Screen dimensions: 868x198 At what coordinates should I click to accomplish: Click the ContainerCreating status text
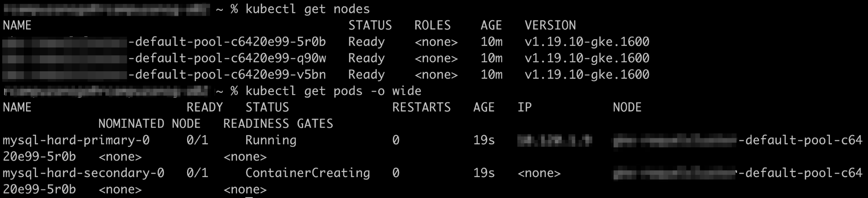tap(307, 173)
